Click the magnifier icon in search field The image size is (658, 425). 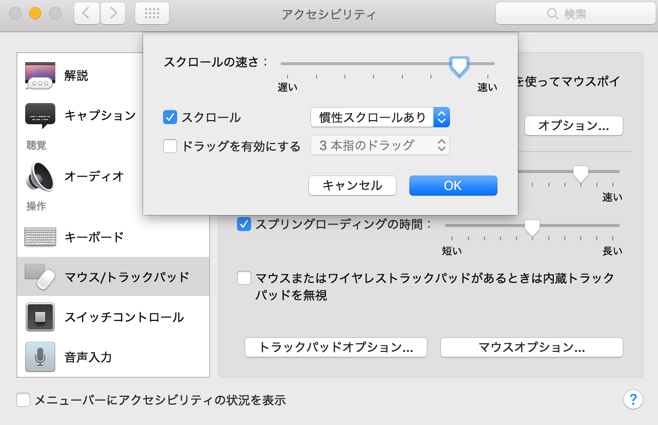coord(553,14)
